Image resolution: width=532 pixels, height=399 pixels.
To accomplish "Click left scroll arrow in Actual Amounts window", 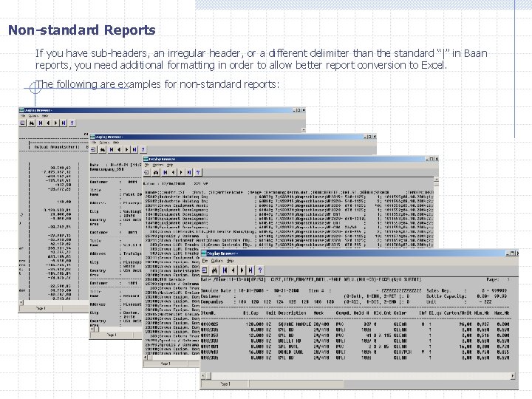I will pyautogui.click(x=21, y=302).
